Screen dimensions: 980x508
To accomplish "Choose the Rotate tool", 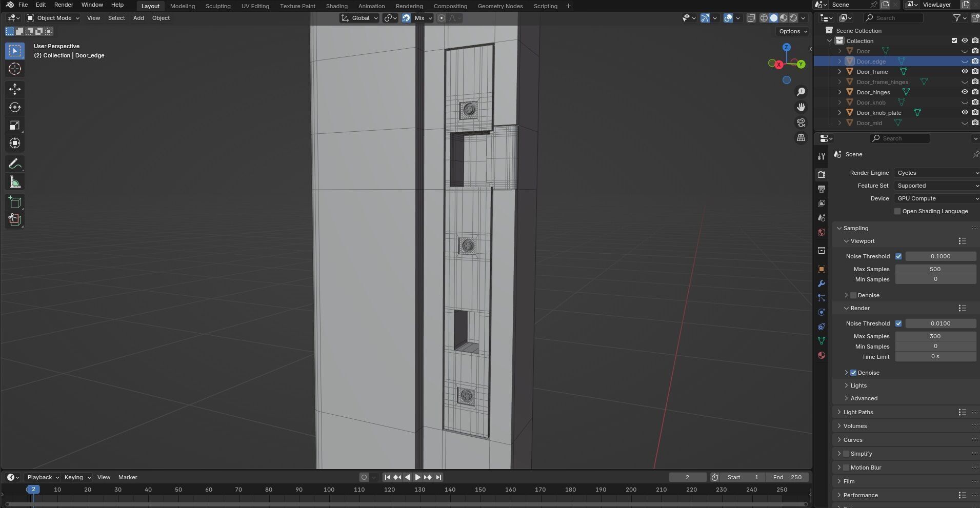I will click(x=15, y=107).
